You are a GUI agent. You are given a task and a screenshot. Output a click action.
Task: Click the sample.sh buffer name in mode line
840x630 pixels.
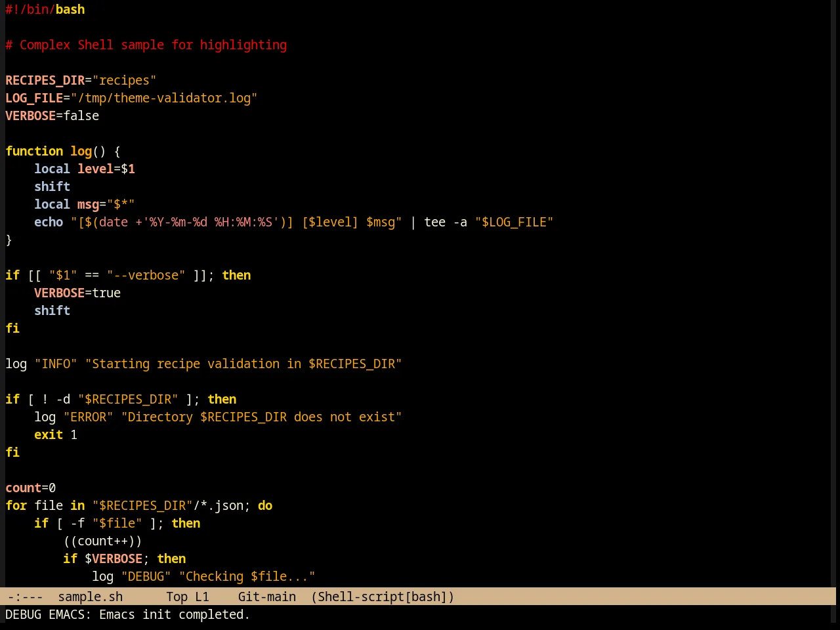pos(90,597)
